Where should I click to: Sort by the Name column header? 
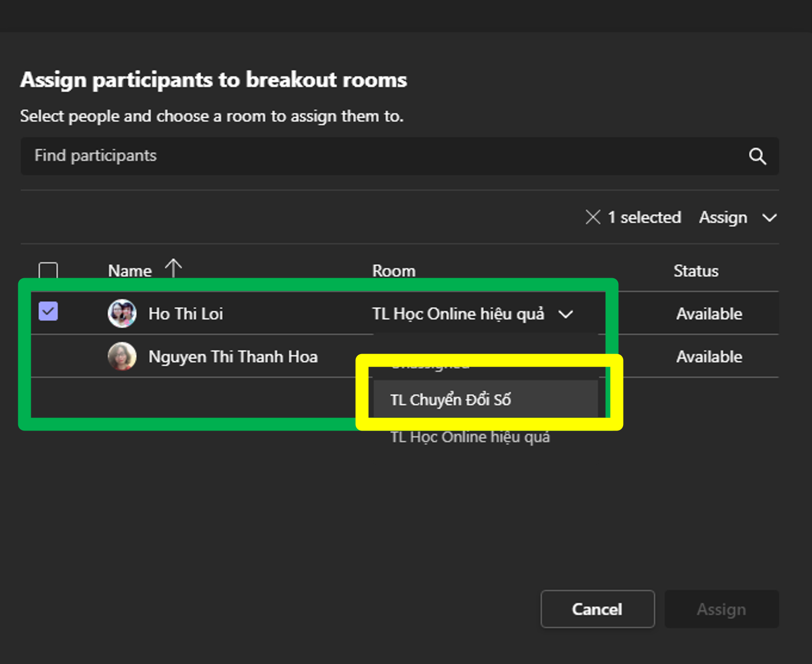click(x=130, y=271)
